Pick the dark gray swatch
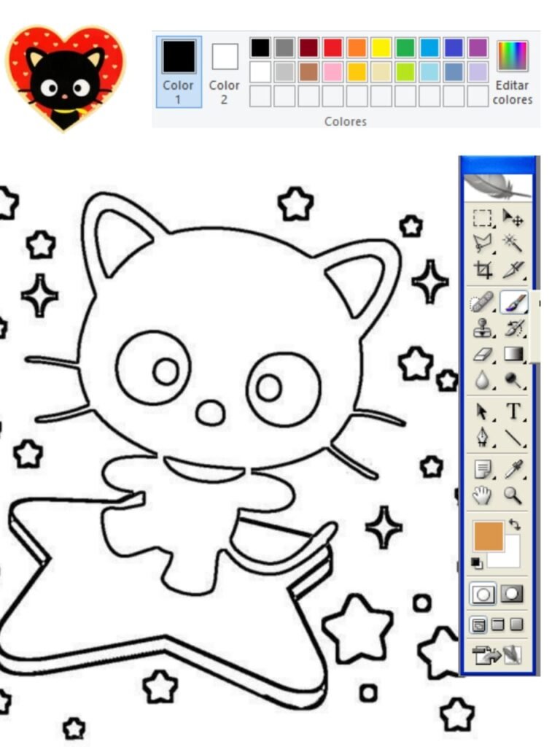Screen dimensions: 560x747 [x=284, y=47]
